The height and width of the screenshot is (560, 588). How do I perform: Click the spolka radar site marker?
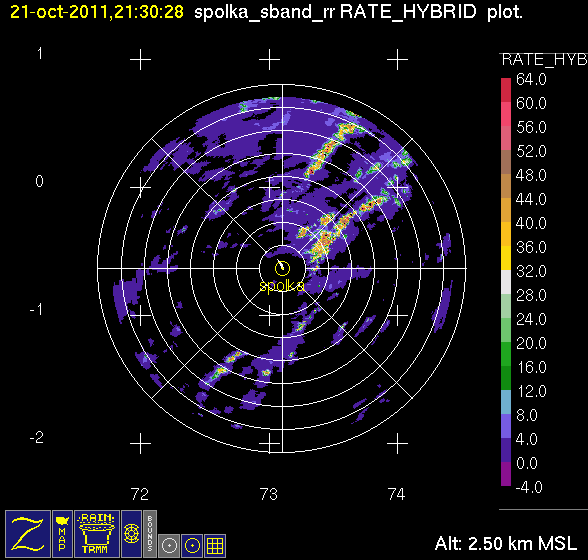click(282, 267)
